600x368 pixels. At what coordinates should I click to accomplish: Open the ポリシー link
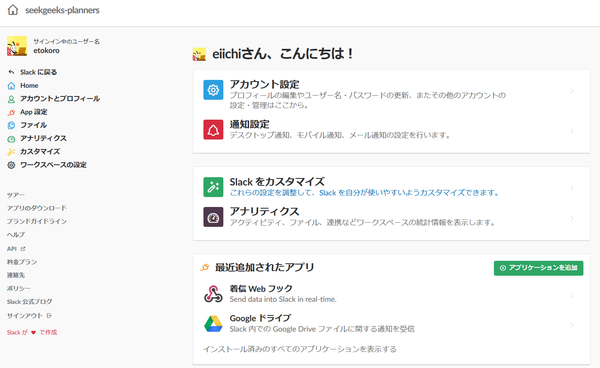click(x=18, y=288)
